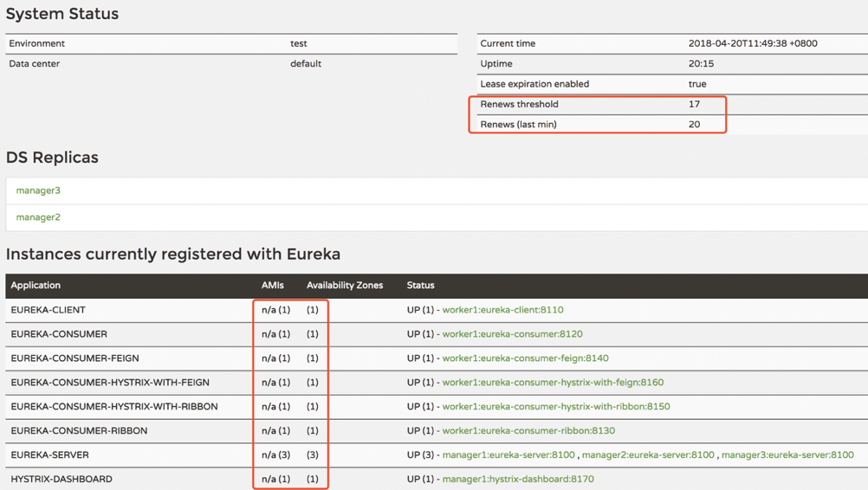Click the UP (3) status text

[x=420, y=455]
